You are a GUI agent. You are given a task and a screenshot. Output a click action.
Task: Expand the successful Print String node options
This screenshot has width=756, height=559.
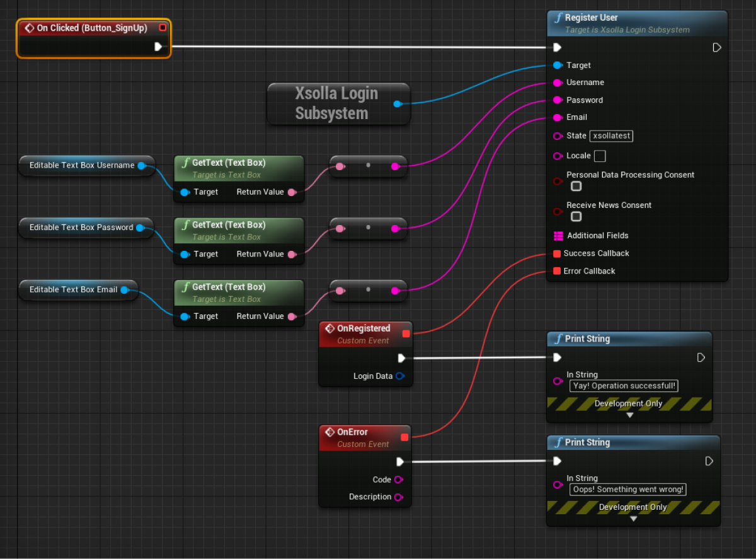tap(629, 415)
